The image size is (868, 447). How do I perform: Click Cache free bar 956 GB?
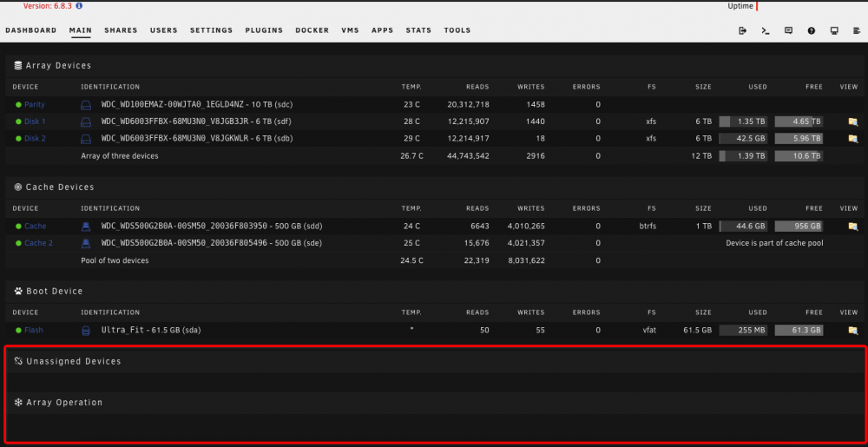(799, 227)
